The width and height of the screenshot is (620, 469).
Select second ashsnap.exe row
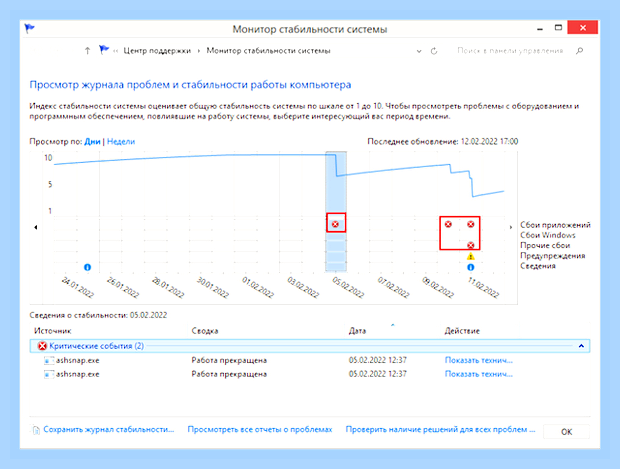(310, 374)
